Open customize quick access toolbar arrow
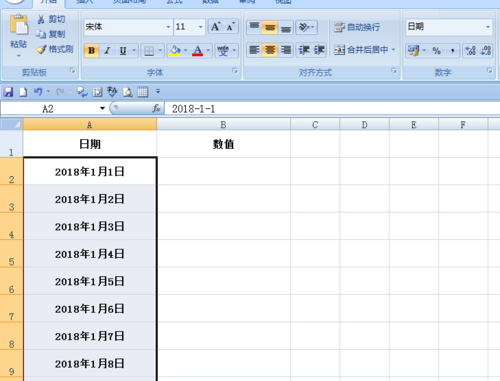The height and width of the screenshot is (381, 500). pos(158,91)
